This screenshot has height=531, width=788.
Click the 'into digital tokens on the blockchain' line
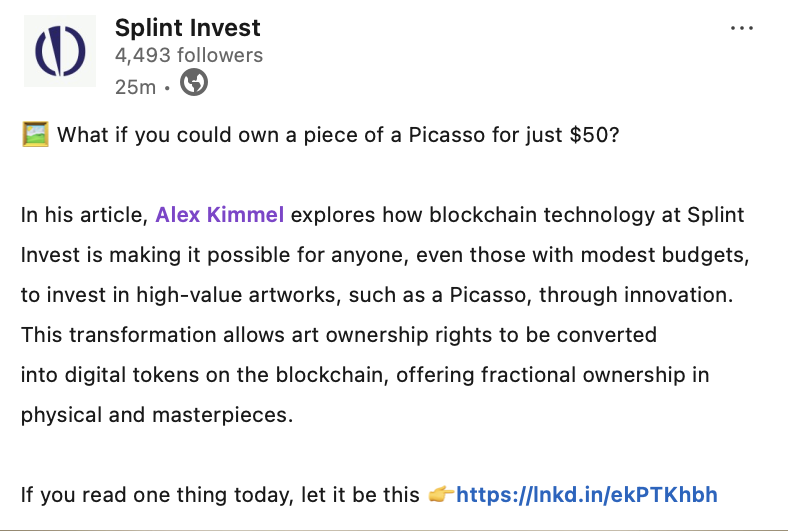(365, 375)
